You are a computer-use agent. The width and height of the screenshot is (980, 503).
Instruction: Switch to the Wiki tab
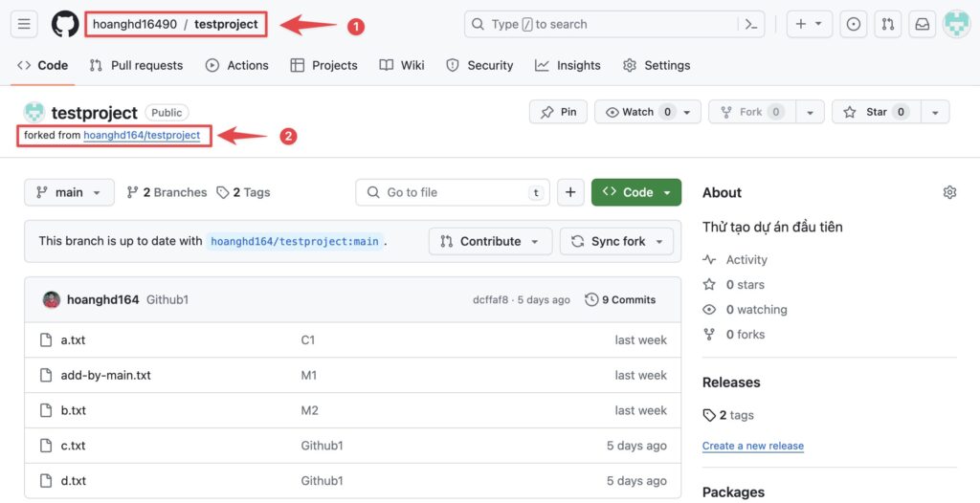pyautogui.click(x=402, y=65)
